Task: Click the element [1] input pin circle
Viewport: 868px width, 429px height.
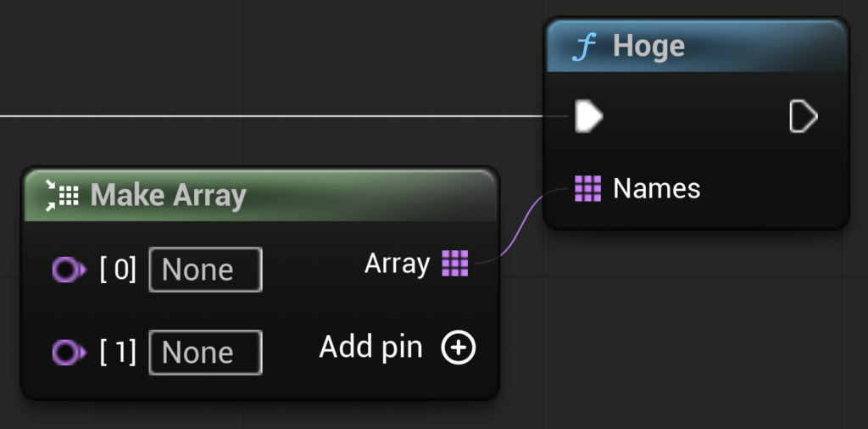Action: point(70,353)
